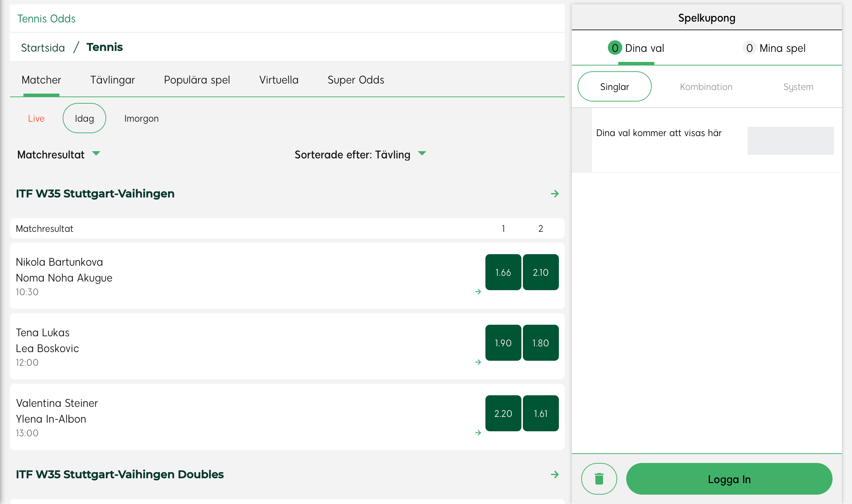Open the Super Odds tab
852x504 pixels.
(x=356, y=80)
